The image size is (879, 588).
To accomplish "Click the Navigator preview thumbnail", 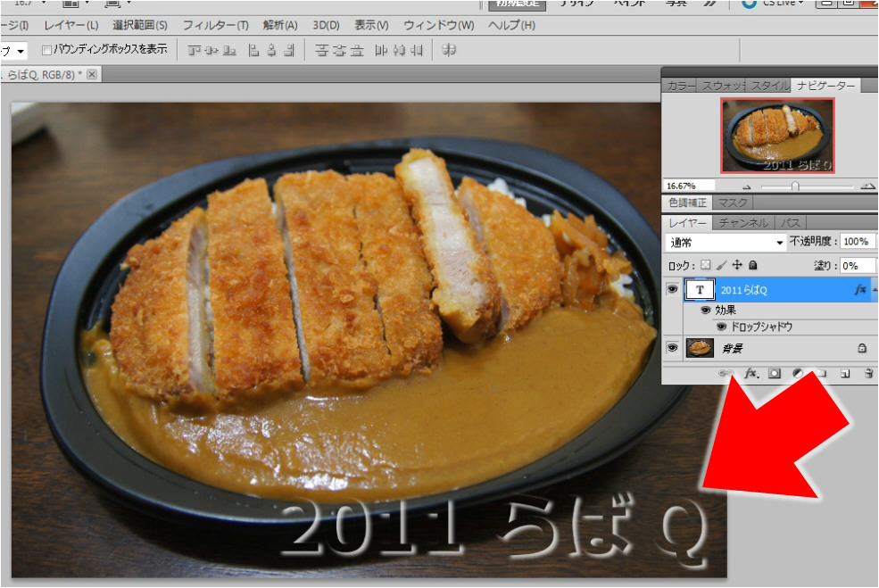I will [x=777, y=135].
